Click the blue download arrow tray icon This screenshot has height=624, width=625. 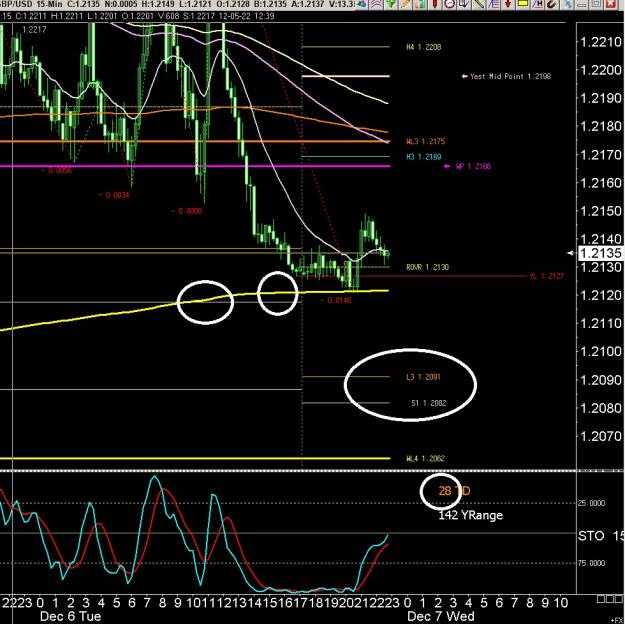pyautogui.click(x=463, y=4)
